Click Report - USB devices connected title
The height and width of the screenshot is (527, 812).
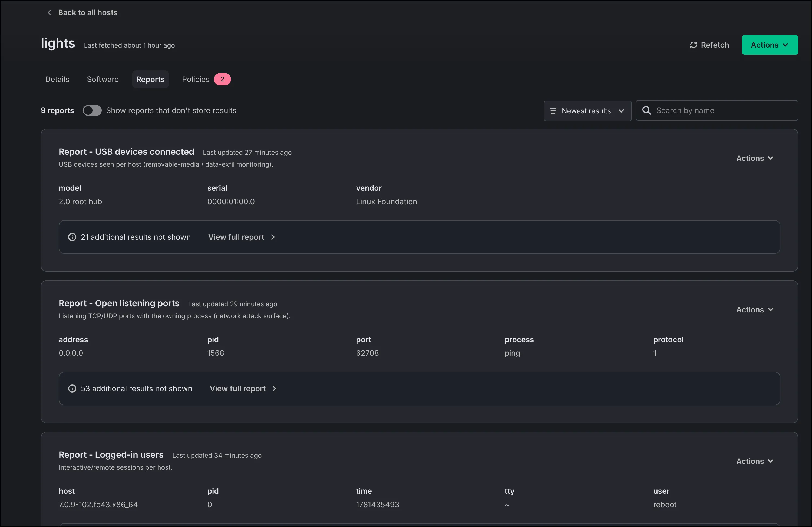(126, 151)
